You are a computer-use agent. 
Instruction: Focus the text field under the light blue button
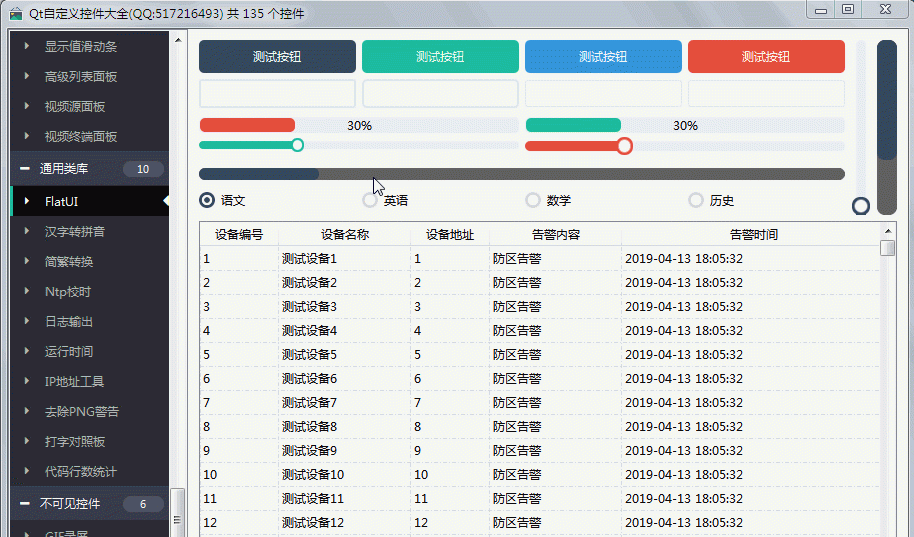603,93
